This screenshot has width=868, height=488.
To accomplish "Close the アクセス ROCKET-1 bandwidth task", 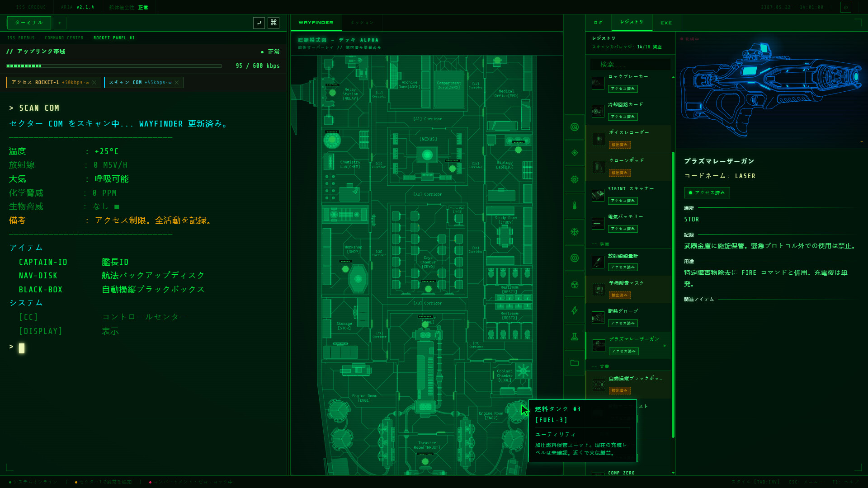I will (x=94, y=82).
